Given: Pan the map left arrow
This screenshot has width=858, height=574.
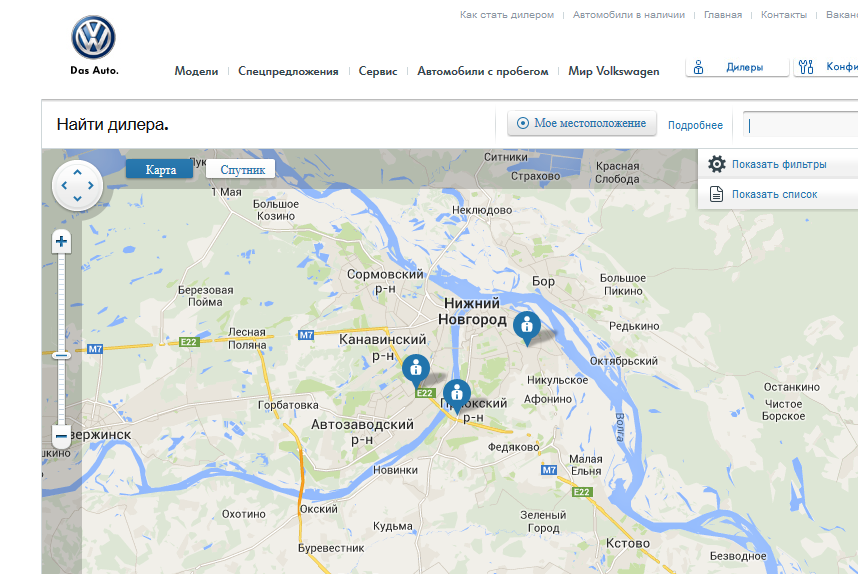Looking at the screenshot, I should 65,185.
